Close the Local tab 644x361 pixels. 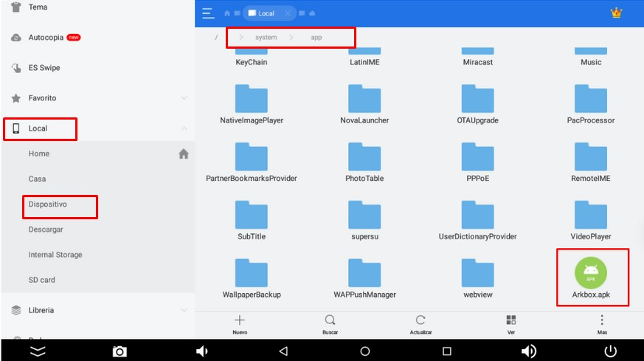coord(287,13)
